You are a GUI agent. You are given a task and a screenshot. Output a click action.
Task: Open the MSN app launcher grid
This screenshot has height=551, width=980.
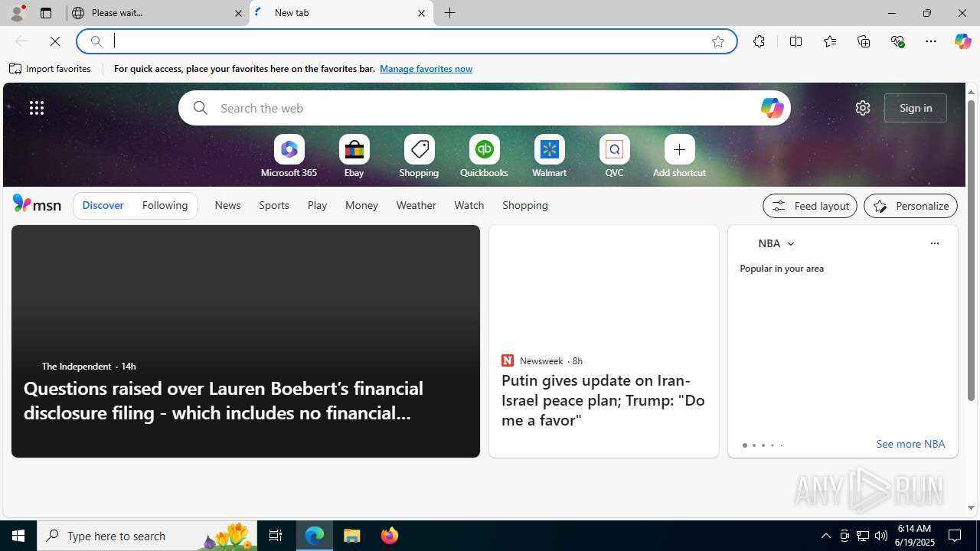point(37,108)
